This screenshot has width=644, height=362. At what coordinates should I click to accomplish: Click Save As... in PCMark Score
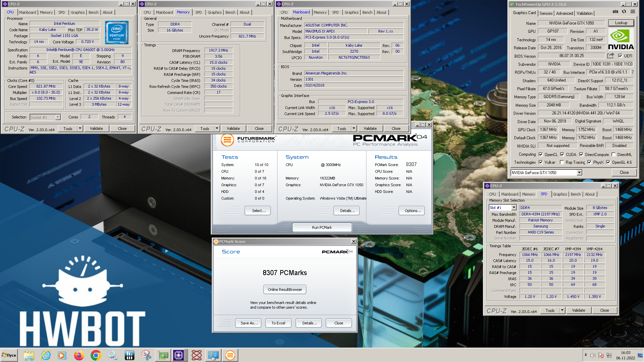click(x=249, y=323)
